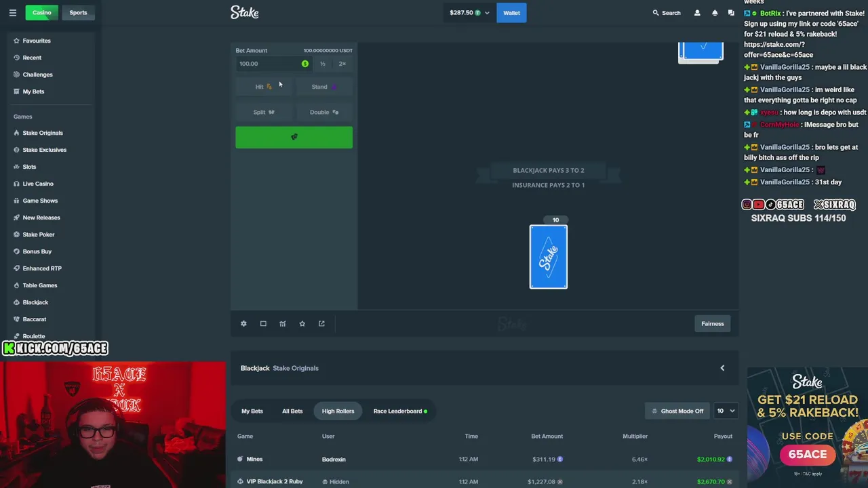This screenshot has width=868, height=488.
Task: Halve the bet with ½ button
Action: point(323,64)
